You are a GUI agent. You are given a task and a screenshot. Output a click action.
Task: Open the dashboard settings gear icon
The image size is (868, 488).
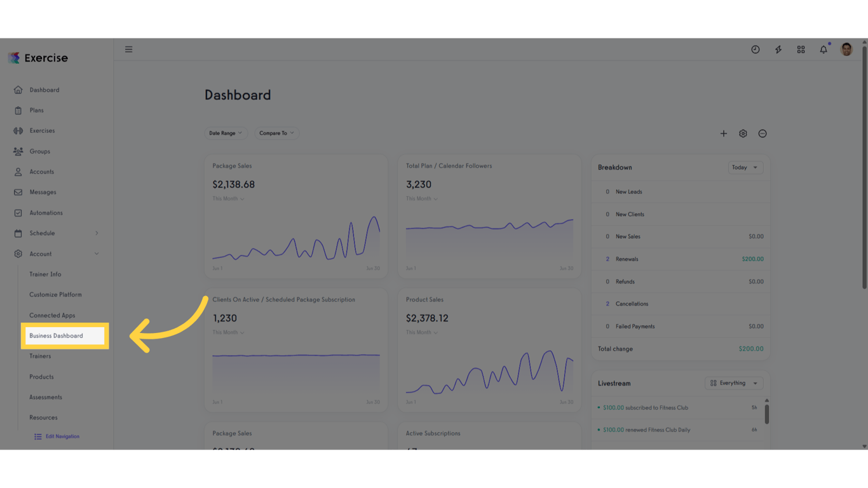[743, 133]
